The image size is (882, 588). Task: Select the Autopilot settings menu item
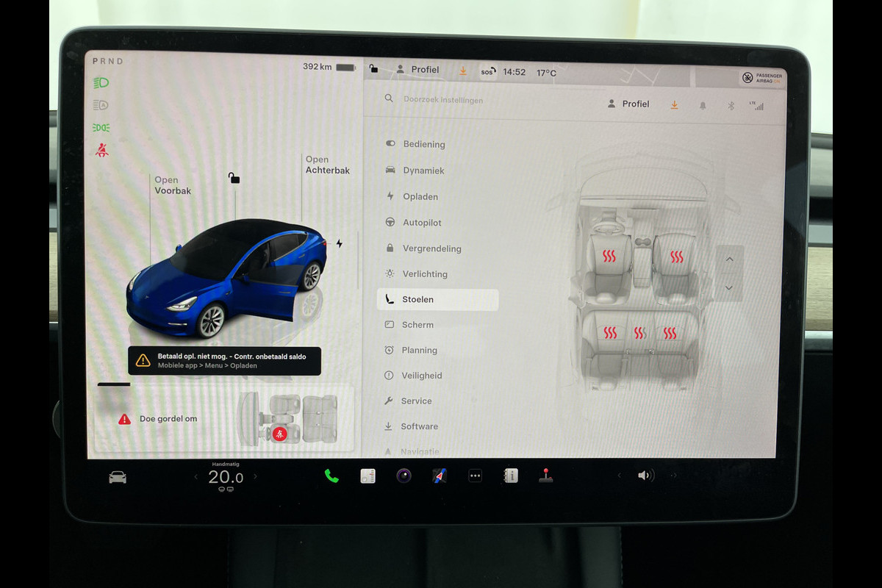(422, 223)
